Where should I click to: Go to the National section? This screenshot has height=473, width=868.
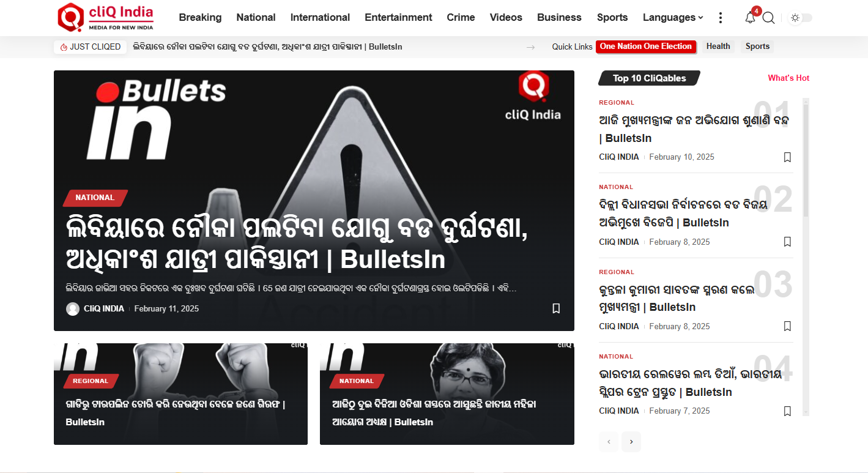pyautogui.click(x=256, y=17)
